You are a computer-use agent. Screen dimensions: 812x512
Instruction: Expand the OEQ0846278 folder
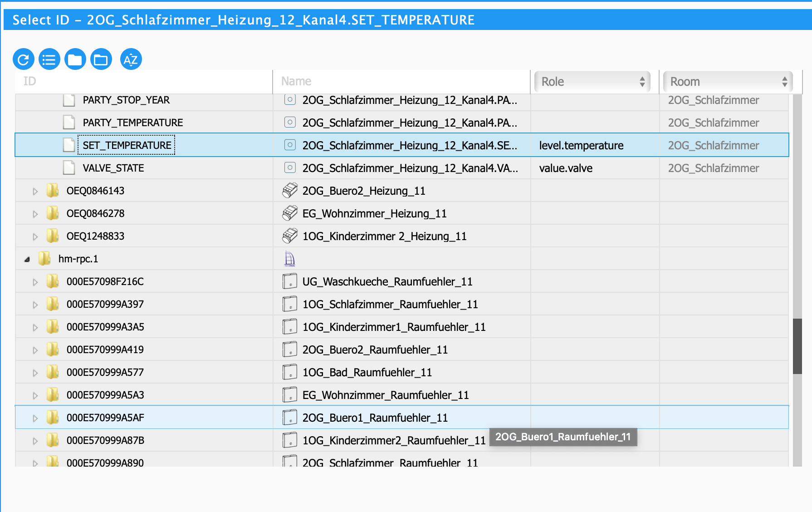(35, 214)
